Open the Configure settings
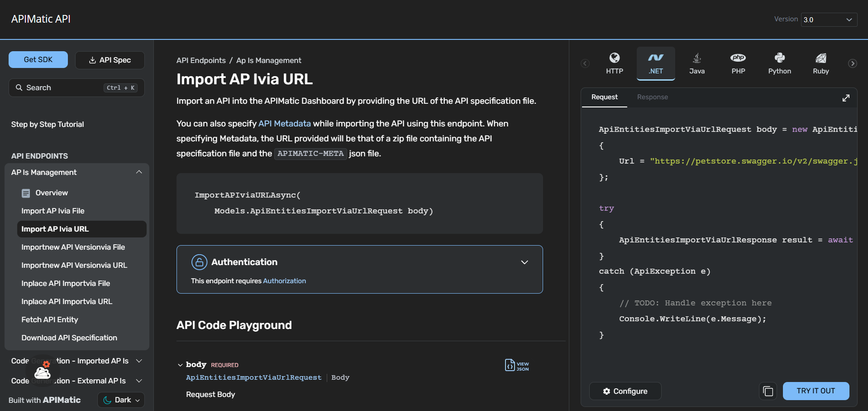The height and width of the screenshot is (411, 868). point(625,391)
